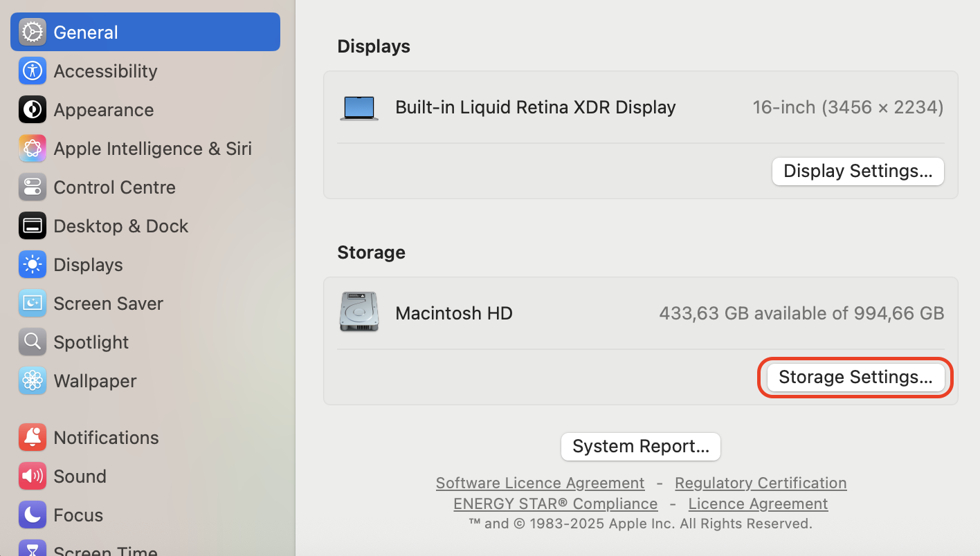Click the laptop display icon under Displays
980x556 pixels.
(x=359, y=107)
